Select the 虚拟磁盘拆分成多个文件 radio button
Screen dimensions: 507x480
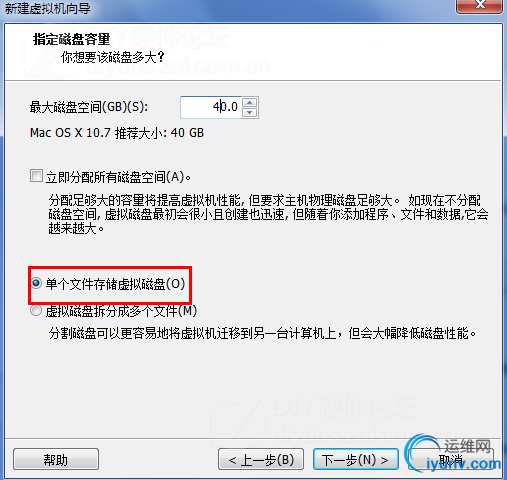point(36,311)
